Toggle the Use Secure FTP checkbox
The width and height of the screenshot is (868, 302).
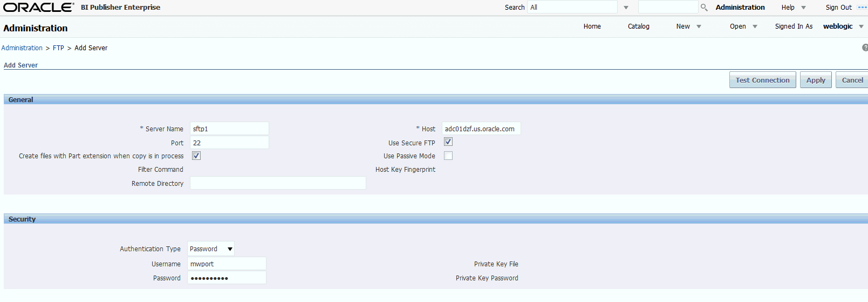pos(448,142)
